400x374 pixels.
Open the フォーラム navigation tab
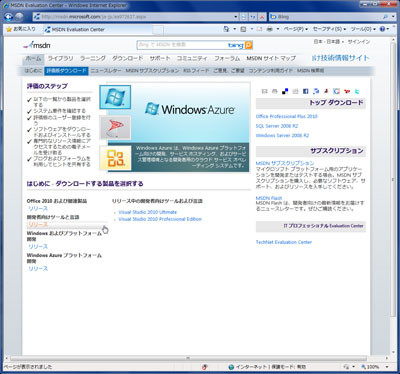pyautogui.click(x=227, y=58)
